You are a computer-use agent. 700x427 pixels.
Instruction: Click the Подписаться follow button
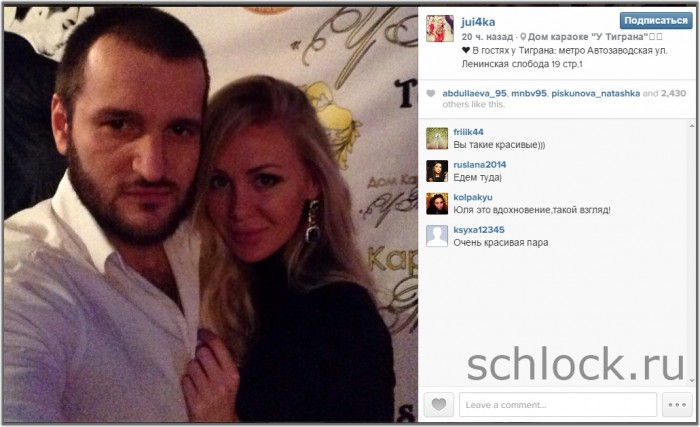pyautogui.click(x=656, y=21)
